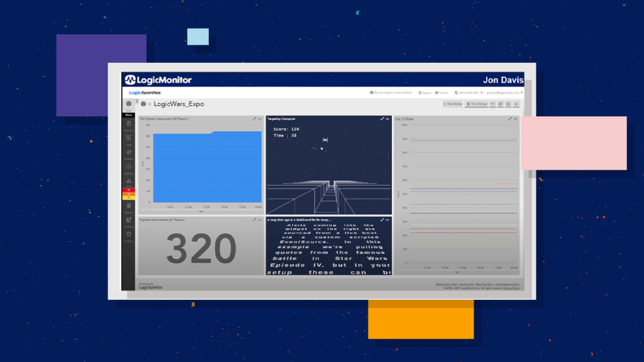This screenshot has width=644, height=362.
Task: Open the Time Range selector
Action: [x=477, y=104]
